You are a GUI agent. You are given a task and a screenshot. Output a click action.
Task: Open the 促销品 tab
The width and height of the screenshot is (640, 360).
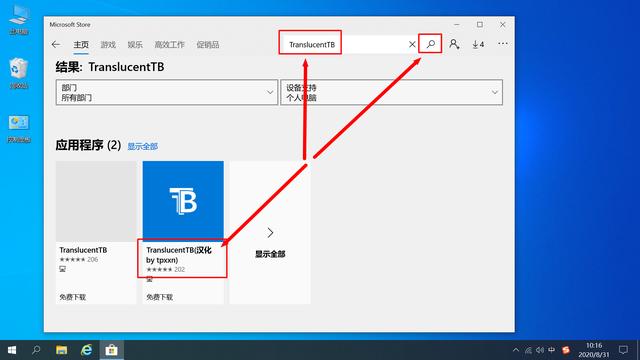(x=208, y=44)
